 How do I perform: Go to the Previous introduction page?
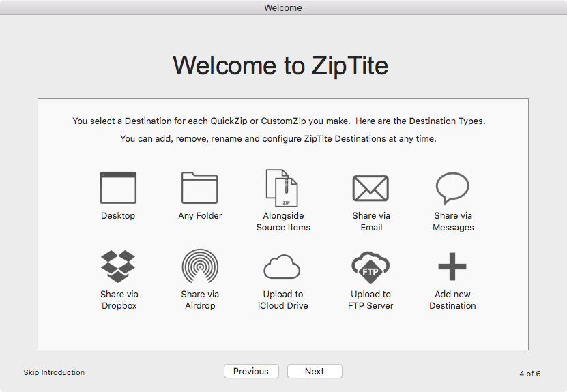click(251, 371)
